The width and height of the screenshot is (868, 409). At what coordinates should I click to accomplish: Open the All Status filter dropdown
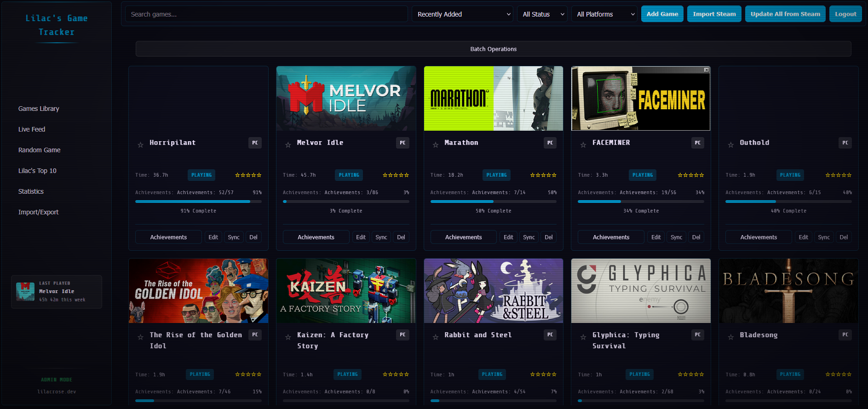pyautogui.click(x=542, y=14)
